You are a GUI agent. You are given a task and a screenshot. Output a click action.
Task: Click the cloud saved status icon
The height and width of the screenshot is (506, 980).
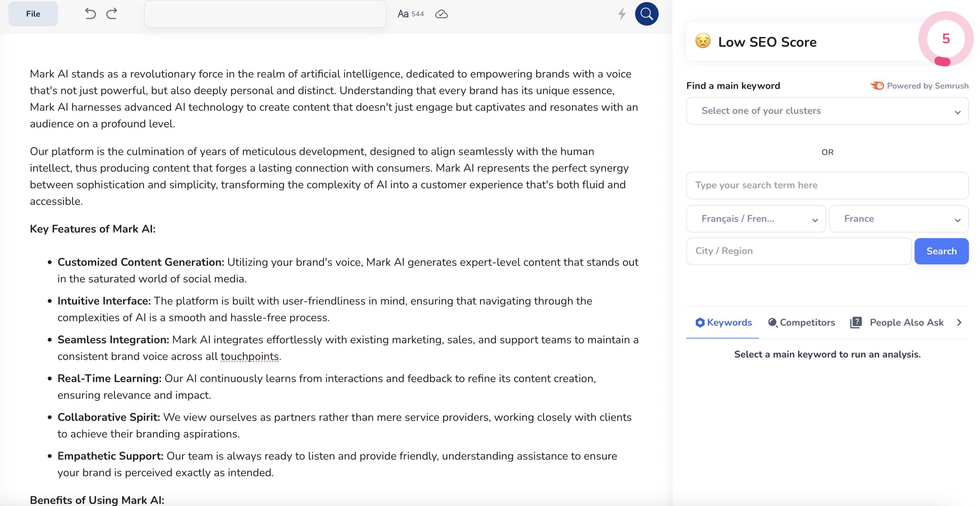point(441,14)
